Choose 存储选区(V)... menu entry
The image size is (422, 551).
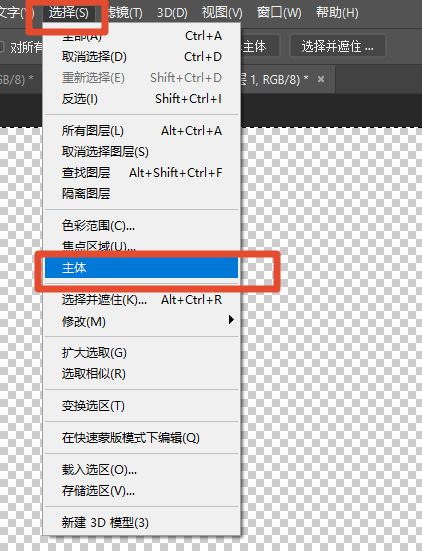click(x=142, y=491)
